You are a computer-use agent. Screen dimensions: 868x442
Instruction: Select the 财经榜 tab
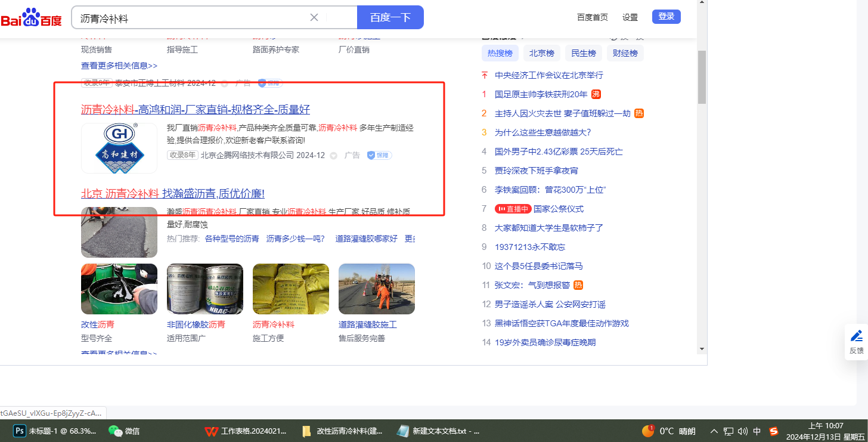click(x=625, y=53)
